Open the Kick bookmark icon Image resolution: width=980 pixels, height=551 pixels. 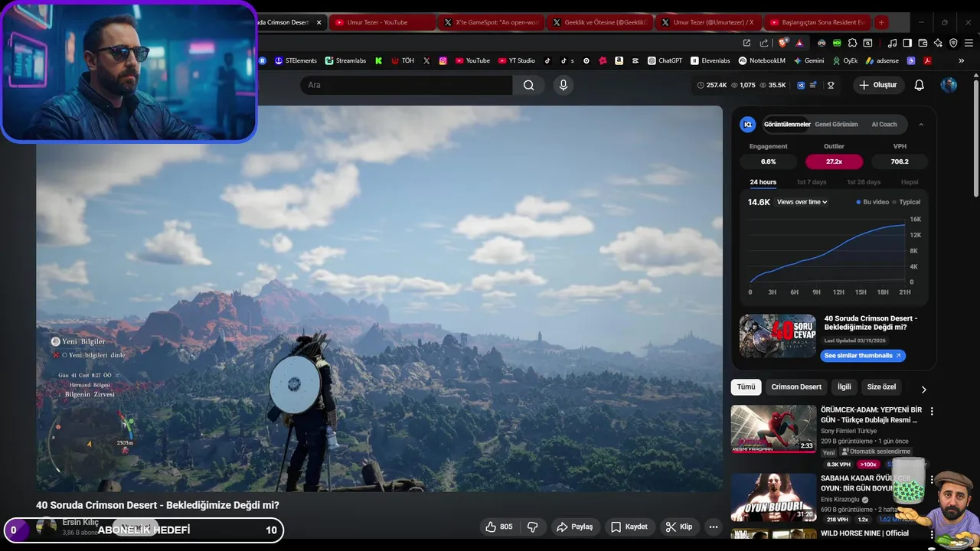(x=378, y=60)
